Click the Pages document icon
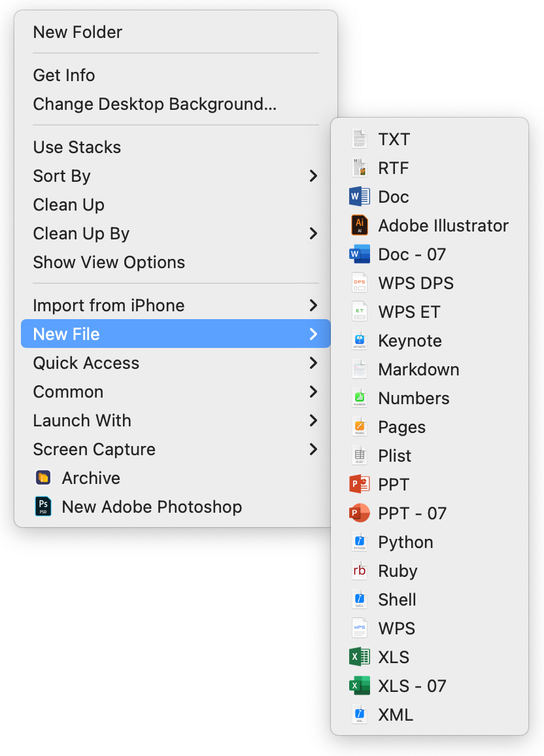The image size is (544, 756). click(x=360, y=427)
